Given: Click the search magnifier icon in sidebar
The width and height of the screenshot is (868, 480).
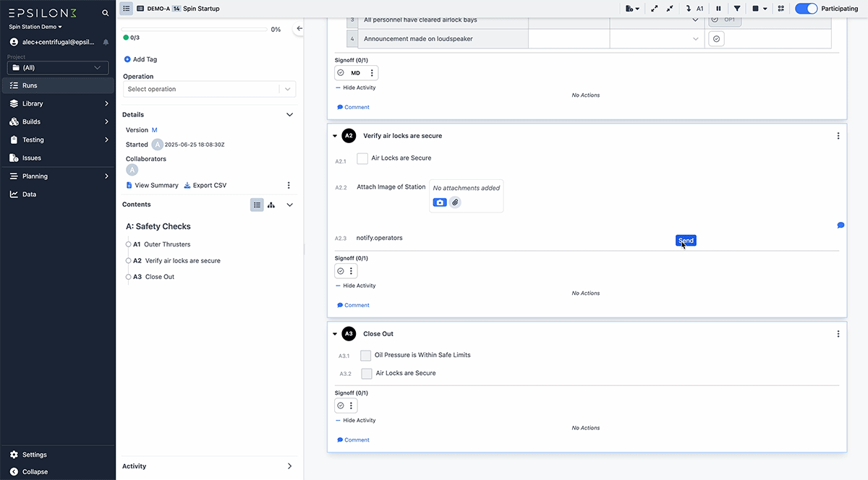Looking at the screenshot, I should [x=106, y=13].
